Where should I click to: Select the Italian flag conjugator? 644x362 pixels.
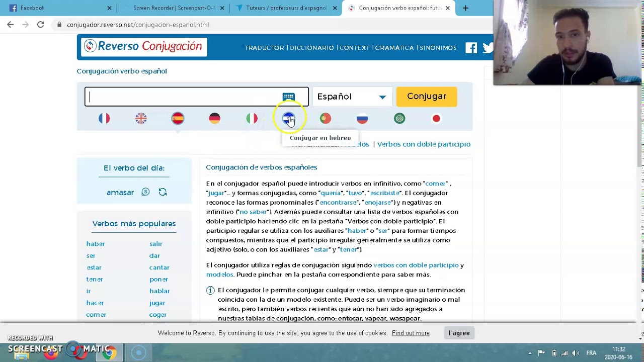[x=252, y=119]
